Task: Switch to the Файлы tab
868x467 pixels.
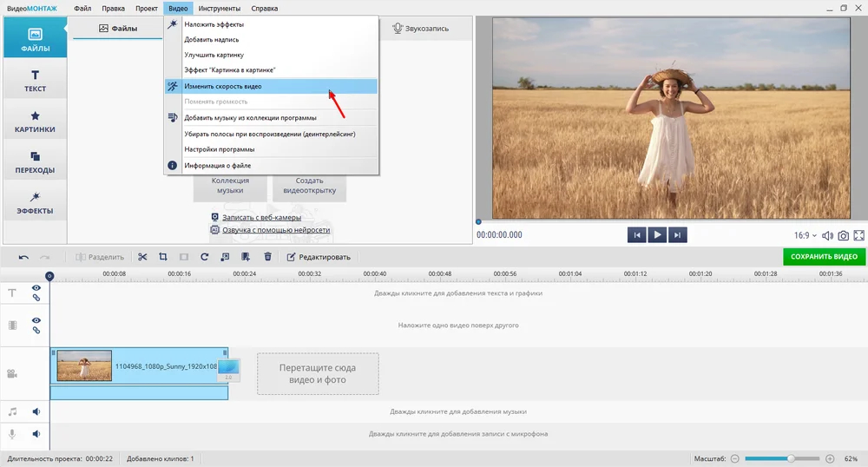Action: (118, 29)
